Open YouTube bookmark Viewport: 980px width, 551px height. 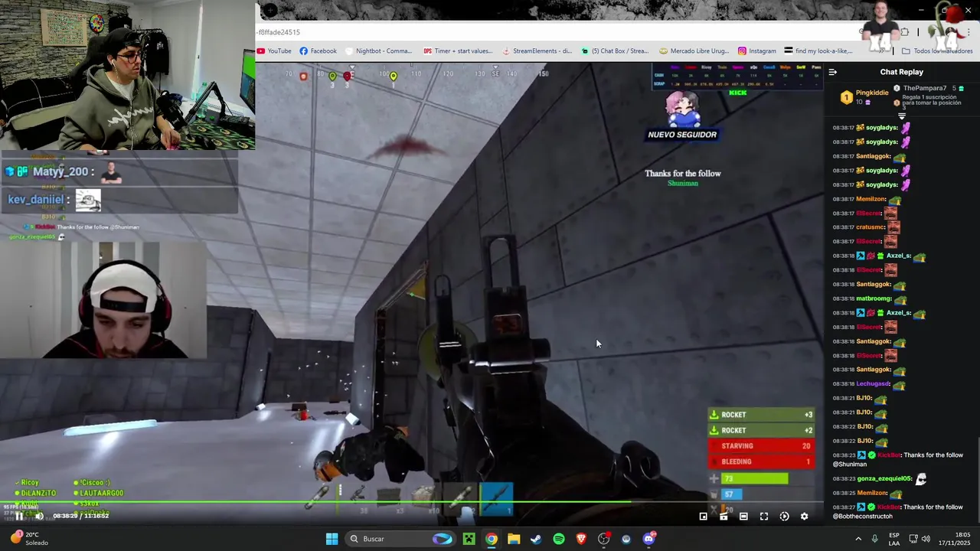274,51
